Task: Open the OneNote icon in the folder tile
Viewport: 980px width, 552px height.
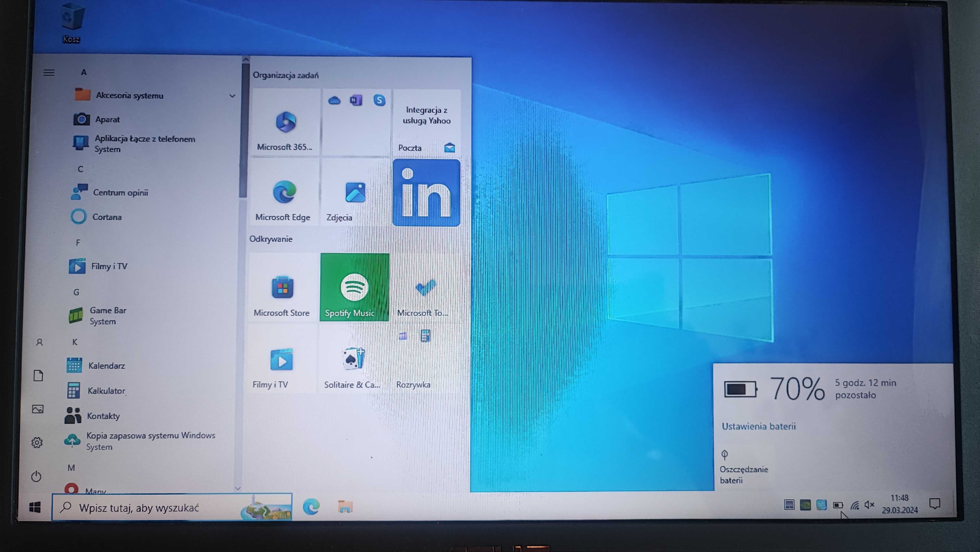Action: (x=356, y=100)
